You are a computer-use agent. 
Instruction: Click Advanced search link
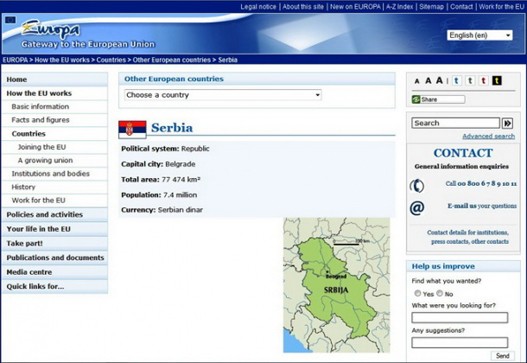(x=489, y=136)
